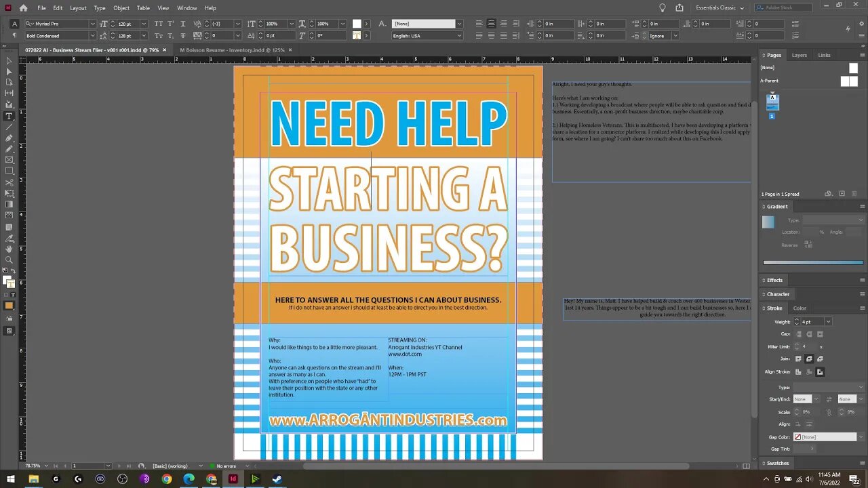The width and height of the screenshot is (868, 488).
Task: Toggle Round Join in Stroke panel
Action: pyautogui.click(x=809, y=359)
